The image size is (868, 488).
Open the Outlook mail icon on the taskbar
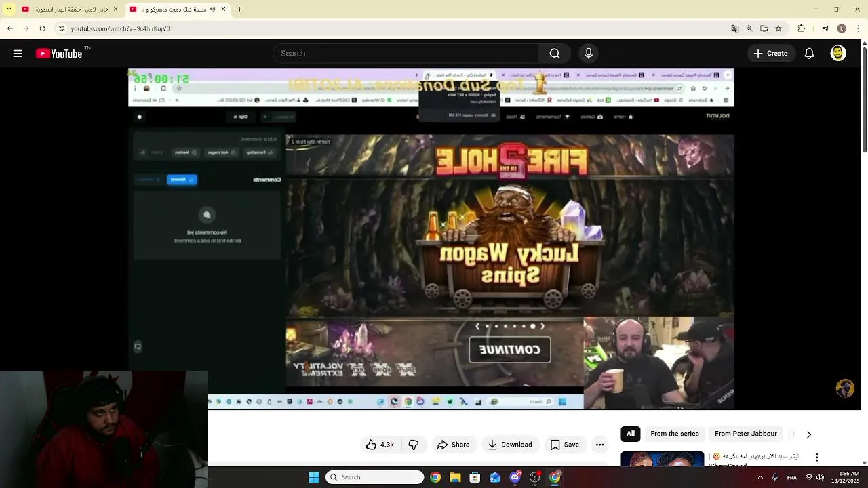[x=495, y=477]
